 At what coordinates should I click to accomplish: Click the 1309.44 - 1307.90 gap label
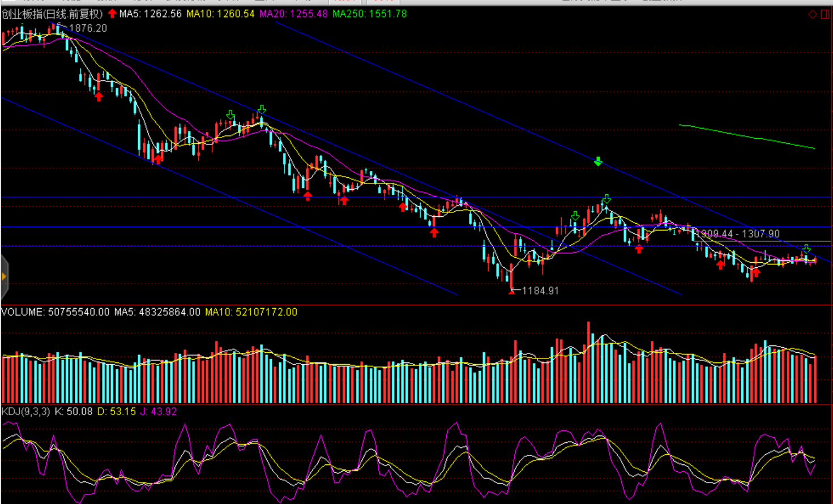pos(738,234)
